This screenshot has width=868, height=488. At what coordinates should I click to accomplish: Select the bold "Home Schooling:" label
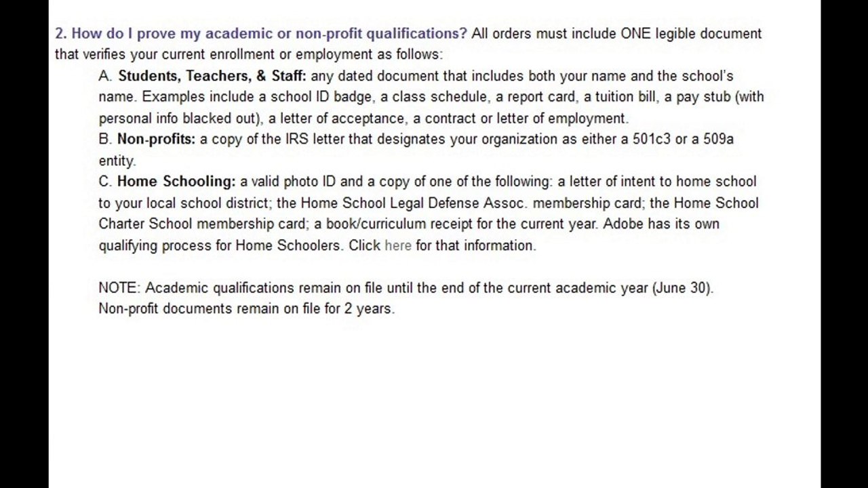click(x=176, y=182)
